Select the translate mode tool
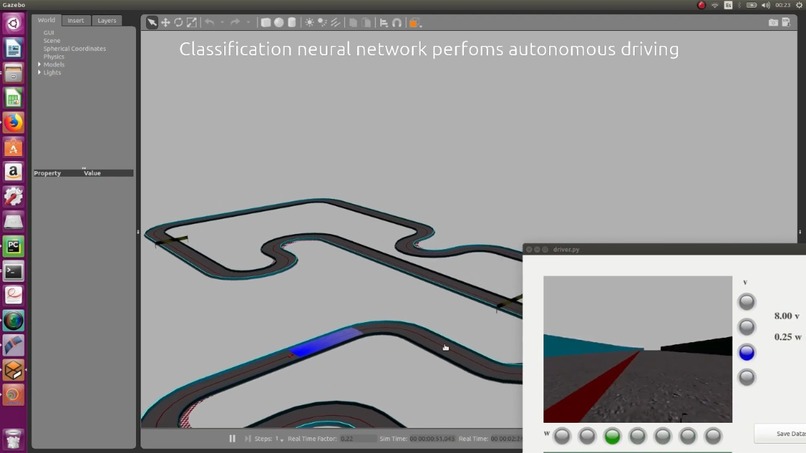806x453 pixels. pos(166,23)
